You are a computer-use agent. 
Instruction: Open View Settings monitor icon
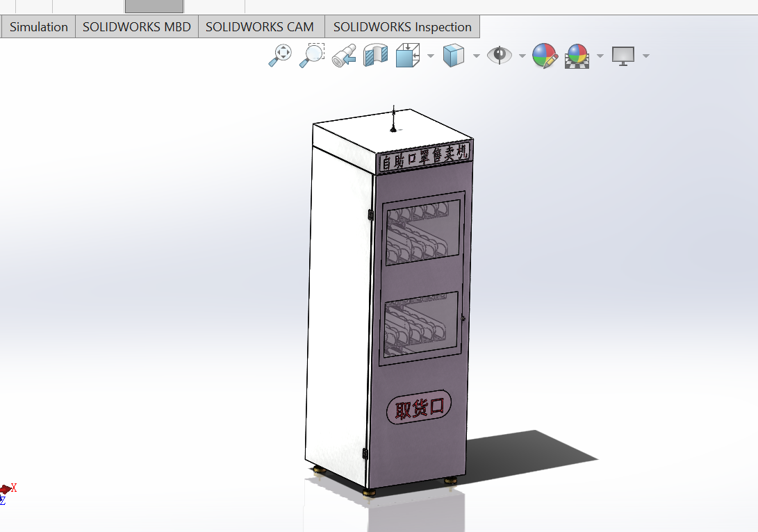click(x=623, y=56)
